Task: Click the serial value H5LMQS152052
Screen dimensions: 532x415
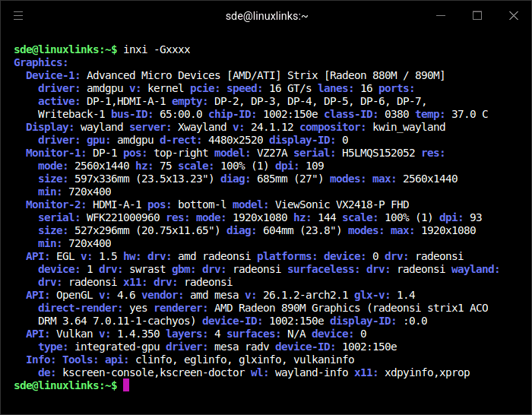Action: pyautogui.click(x=378, y=153)
